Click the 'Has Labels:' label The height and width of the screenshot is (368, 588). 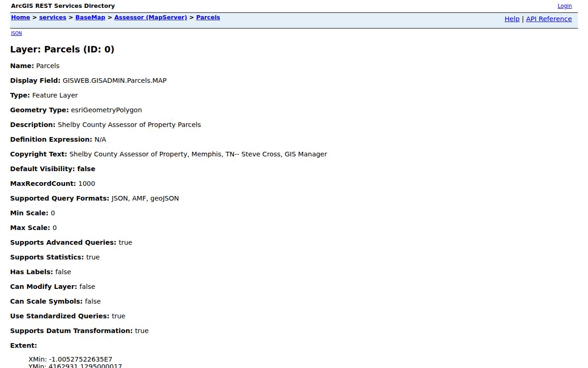coord(32,272)
